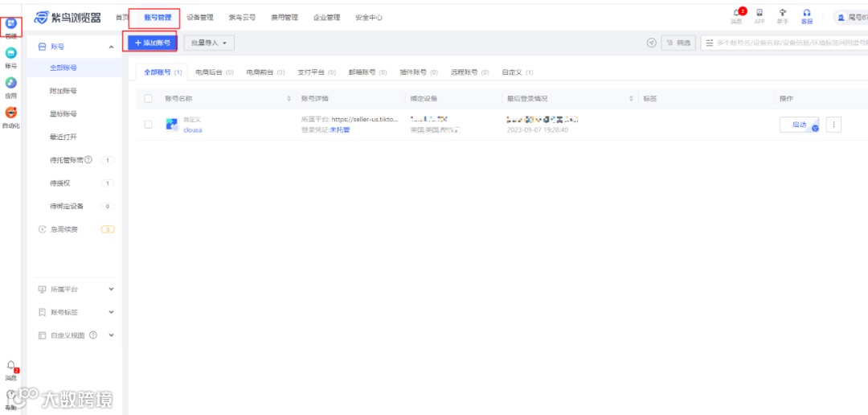Open the clousa account name link

pyautogui.click(x=193, y=129)
